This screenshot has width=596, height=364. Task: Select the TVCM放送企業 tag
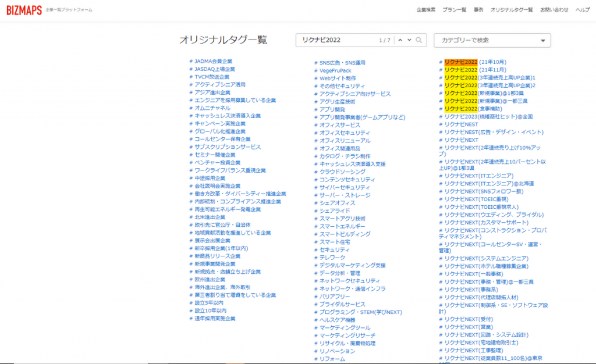[212, 77]
